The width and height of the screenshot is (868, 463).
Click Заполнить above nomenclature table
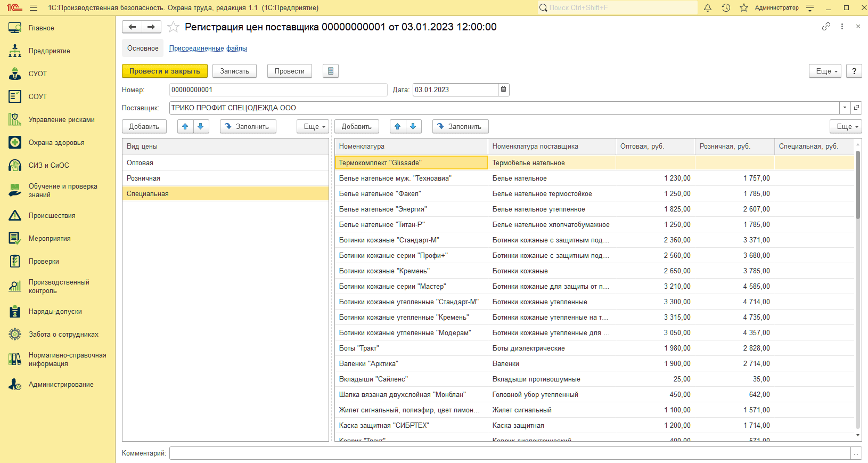click(461, 126)
